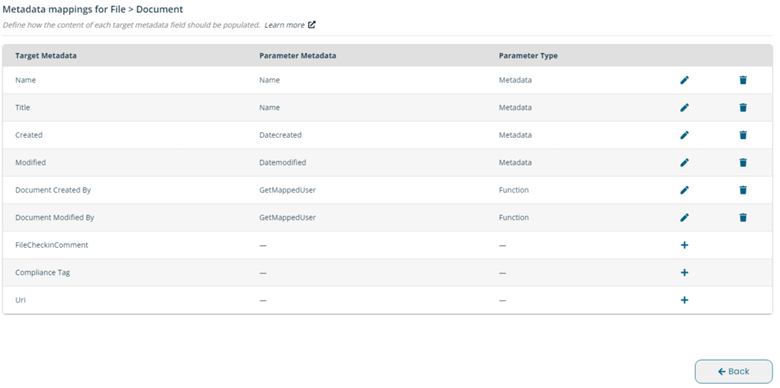This screenshot has width=780, height=388.
Task: Delete Document Created By mapping
Action: pos(743,190)
